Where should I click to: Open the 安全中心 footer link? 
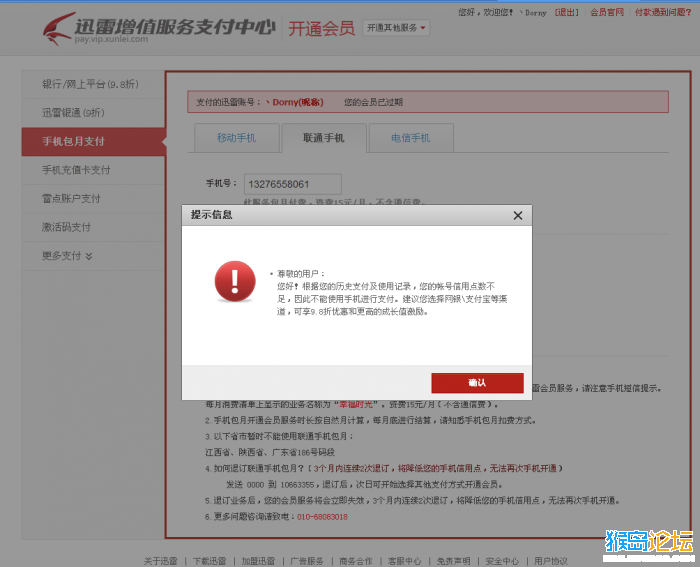pos(502,561)
